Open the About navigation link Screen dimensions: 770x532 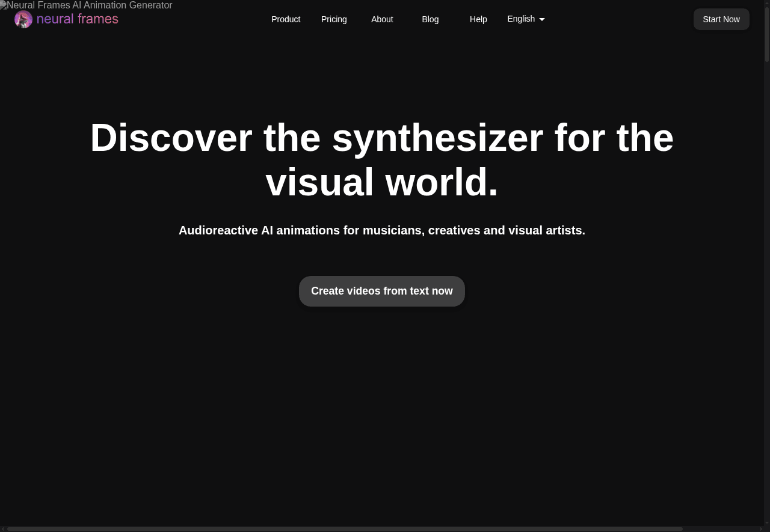[x=382, y=19]
